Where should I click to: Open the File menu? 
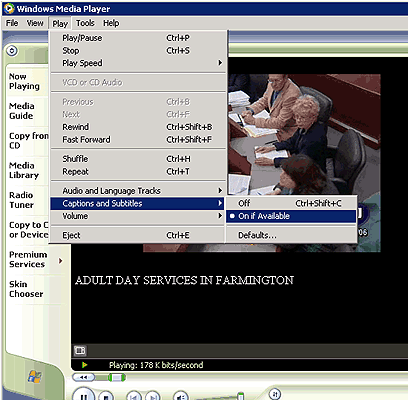pos(12,23)
